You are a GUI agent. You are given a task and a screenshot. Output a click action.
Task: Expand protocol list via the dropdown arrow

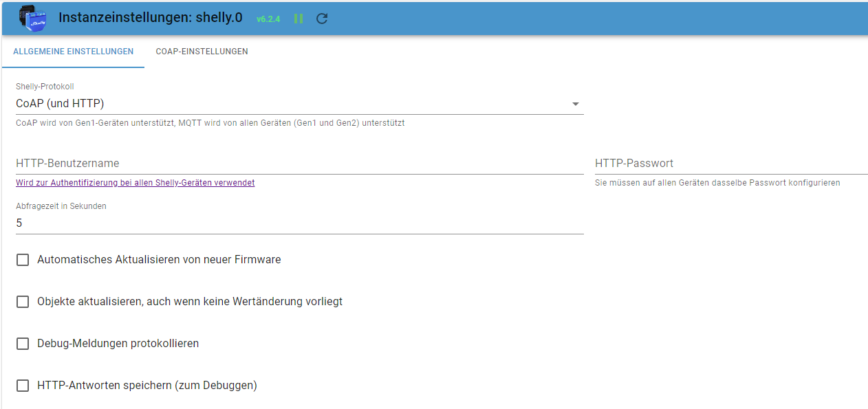tap(575, 104)
